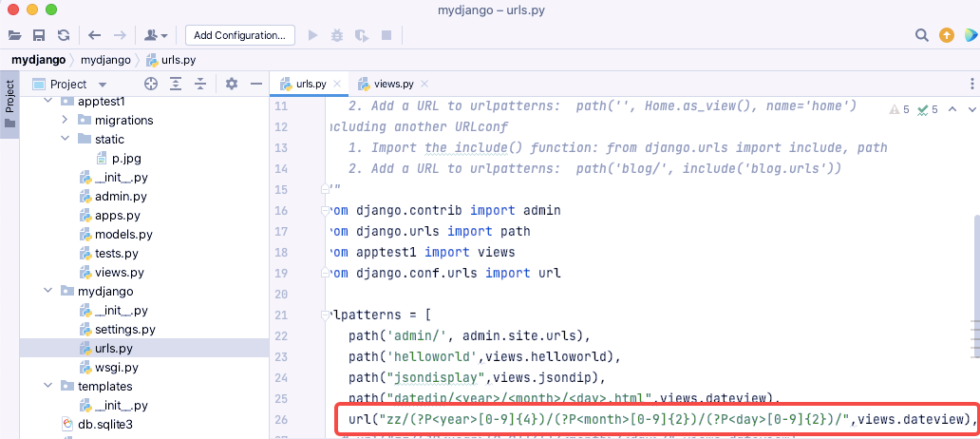Click 'admin.site.urls' on line 22
This screenshot has height=439, width=980.
click(518, 335)
